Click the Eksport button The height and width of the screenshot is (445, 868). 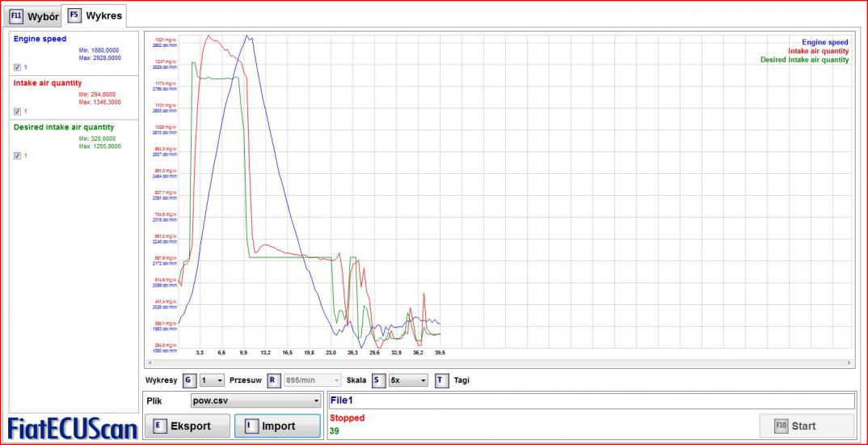pyautogui.click(x=188, y=426)
